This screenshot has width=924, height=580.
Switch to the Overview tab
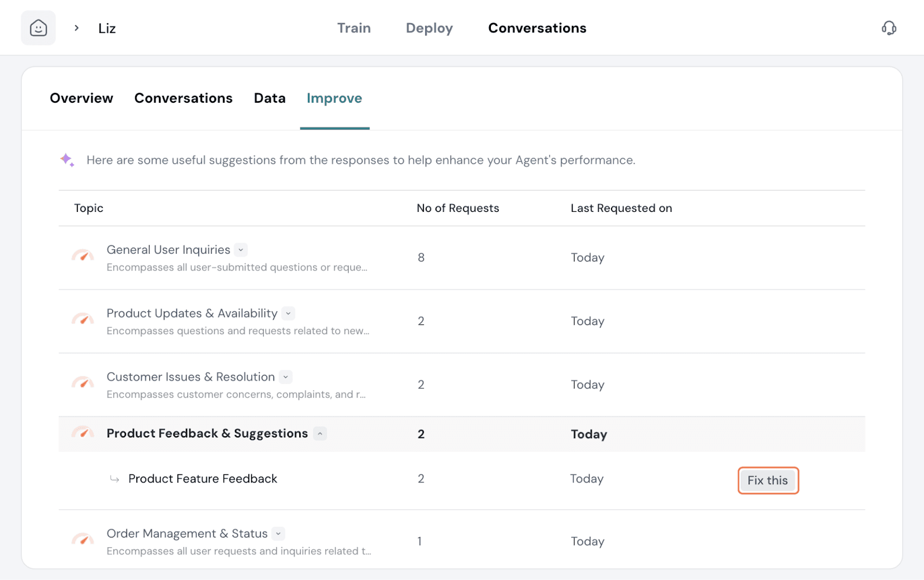pos(81,98)
